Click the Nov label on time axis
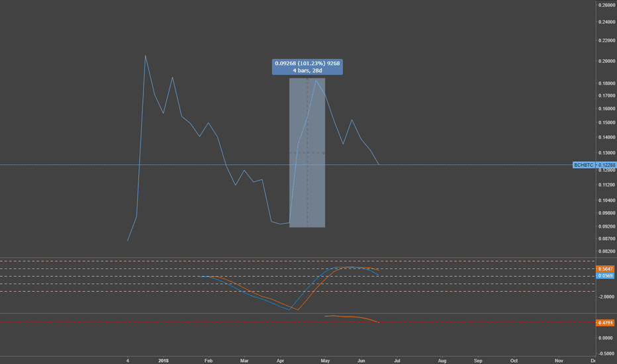The height and width of the screenshot is (364, 617). [559, 361]
